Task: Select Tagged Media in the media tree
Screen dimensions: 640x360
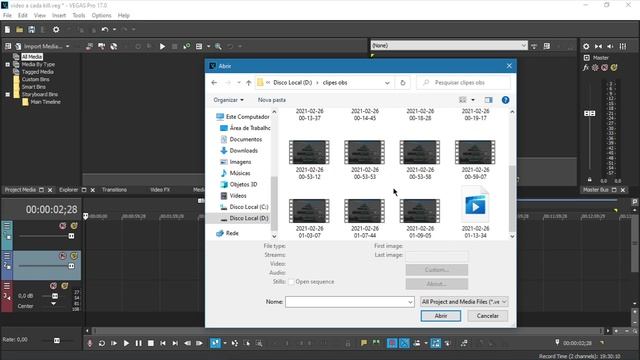Action: [x=38, y=72]
